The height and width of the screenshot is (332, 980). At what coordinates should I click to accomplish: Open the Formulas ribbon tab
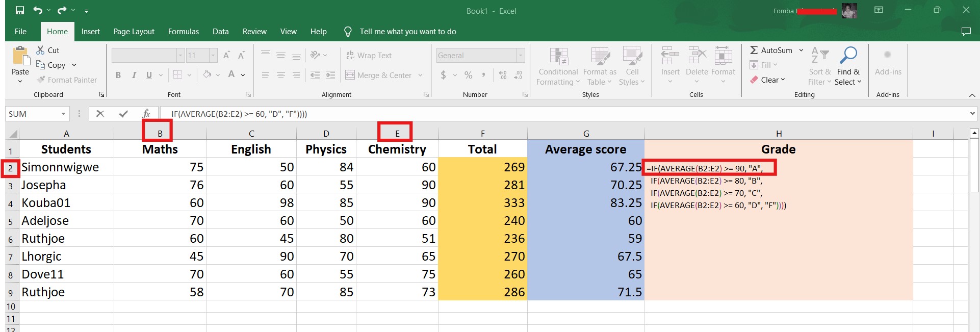(184, 32)
